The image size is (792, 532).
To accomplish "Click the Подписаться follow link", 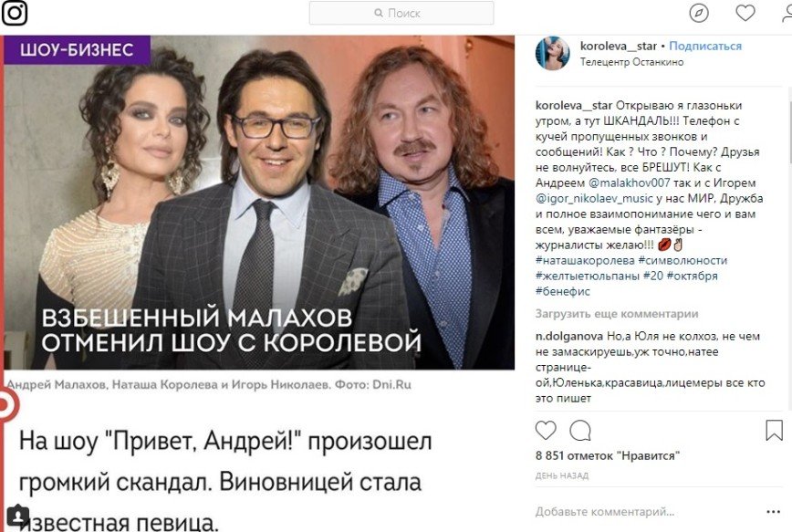I will click(x=705, y=46).
